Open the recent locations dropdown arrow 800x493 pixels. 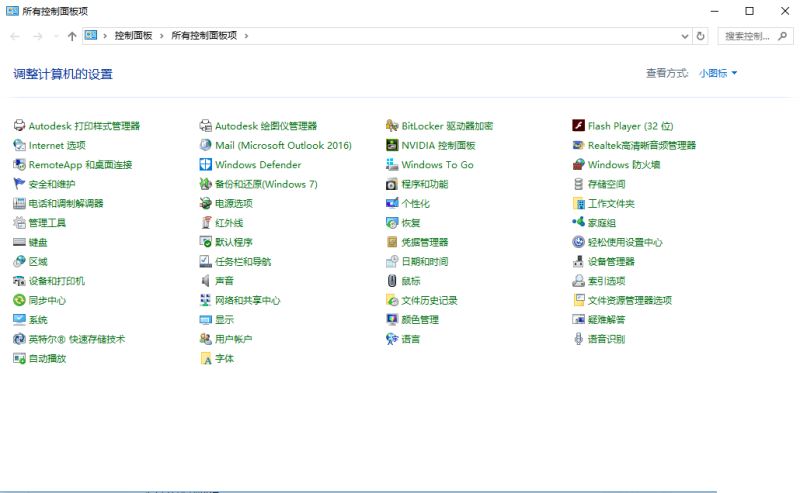point(56,36)
